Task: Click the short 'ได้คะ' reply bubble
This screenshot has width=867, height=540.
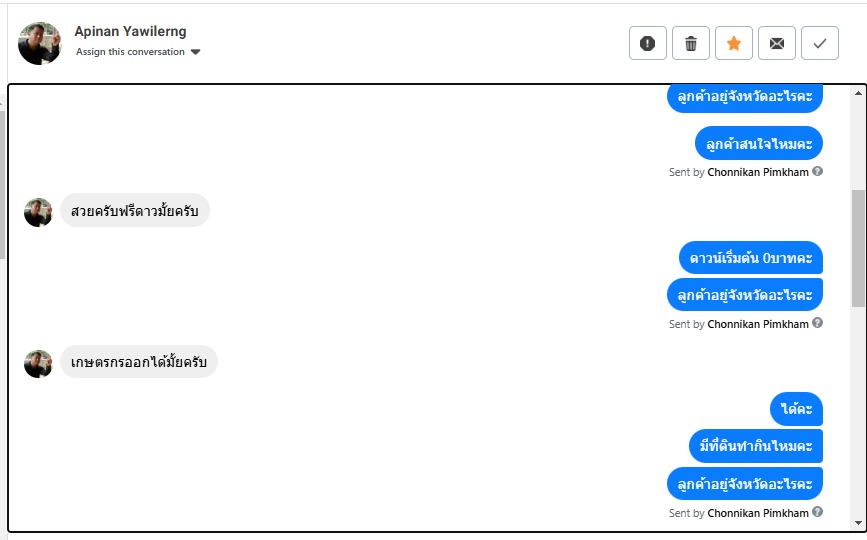Action: click(796, 408)
